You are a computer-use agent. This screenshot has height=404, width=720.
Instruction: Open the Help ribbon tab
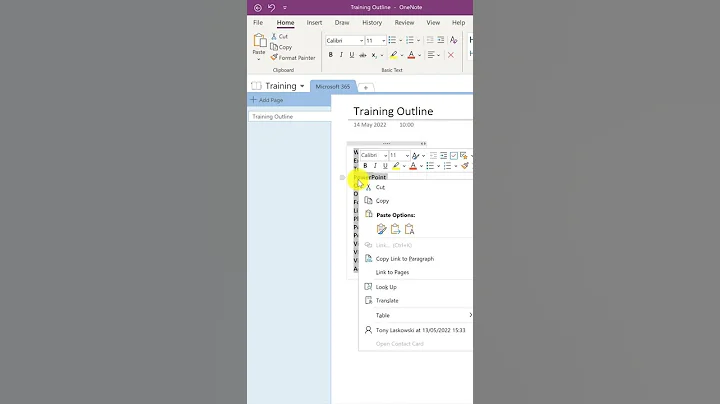458,22
